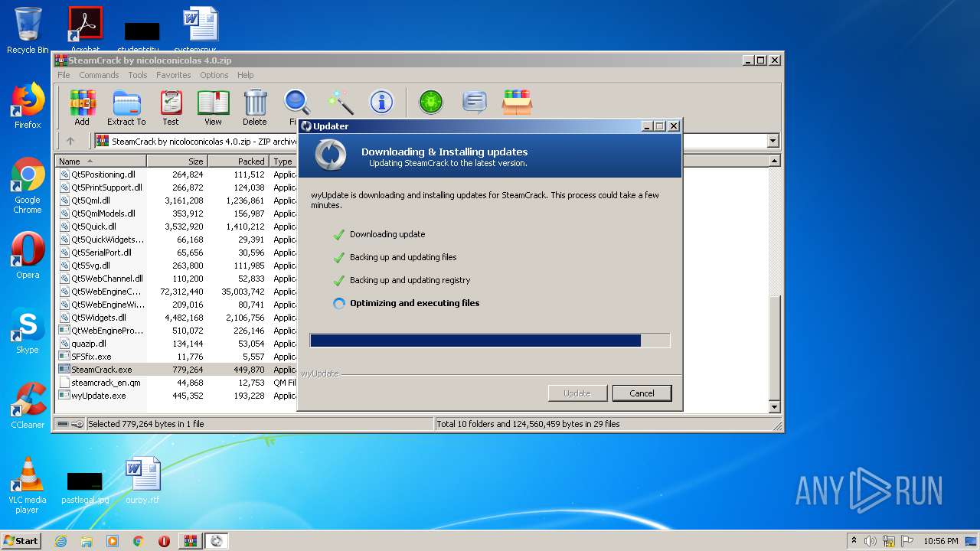Open the Options menu
The height and width of the screenshot is (551, 980).
(x=214, y=75)
